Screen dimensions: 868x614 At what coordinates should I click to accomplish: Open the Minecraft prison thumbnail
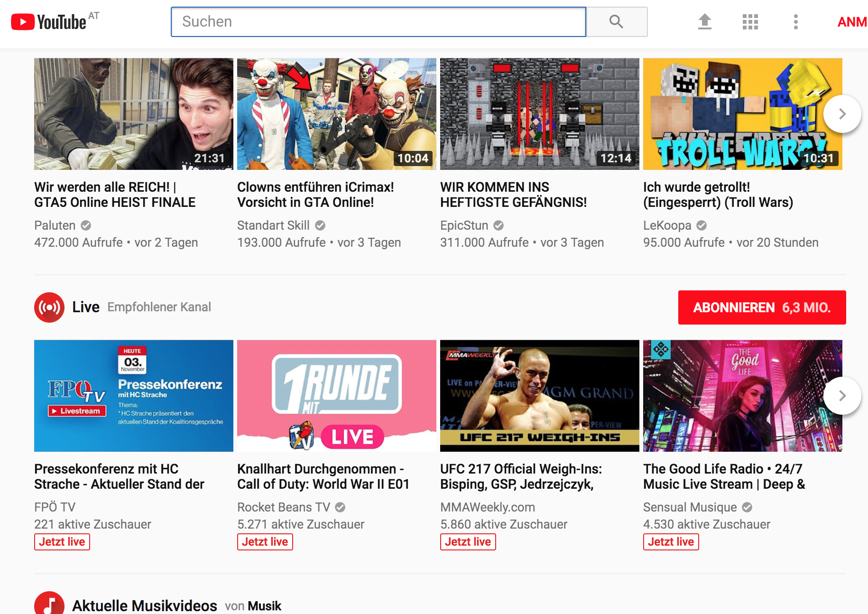[x=540, y=114]
